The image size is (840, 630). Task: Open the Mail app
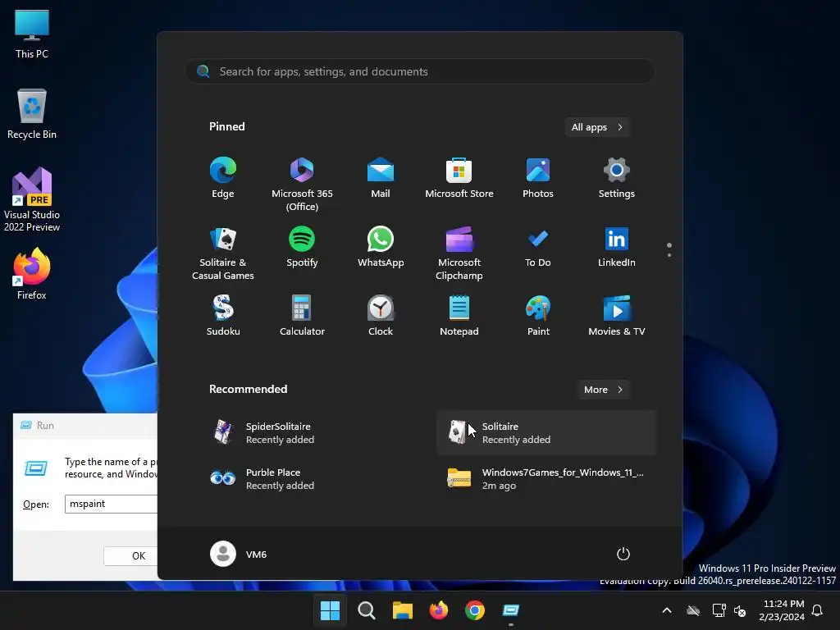[x=381, y=178]
